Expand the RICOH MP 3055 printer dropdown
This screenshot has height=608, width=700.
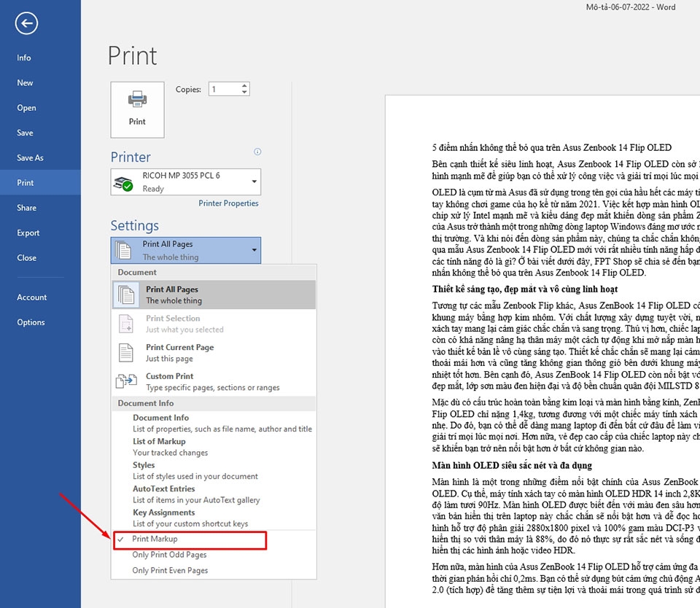point(254,182)
